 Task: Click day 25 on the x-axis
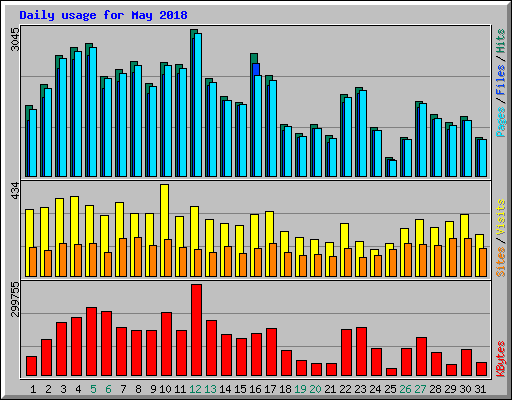click(x=390, y=389)
